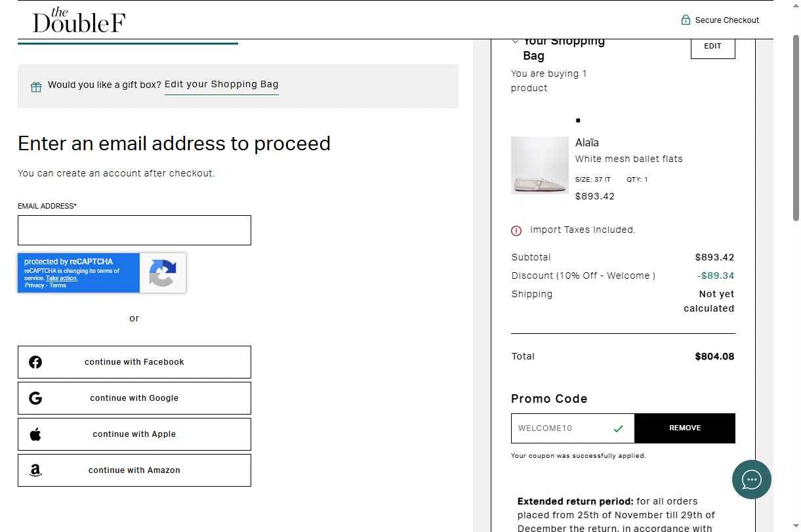Click the Google logo icon
801x532 pixels.
pos(35,398)
